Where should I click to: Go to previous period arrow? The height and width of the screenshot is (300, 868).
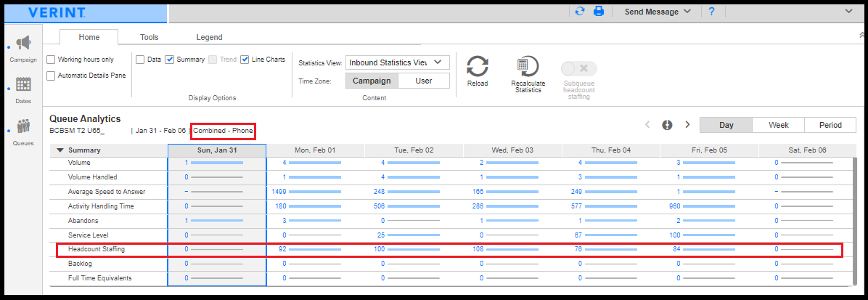tap(647, 125)
